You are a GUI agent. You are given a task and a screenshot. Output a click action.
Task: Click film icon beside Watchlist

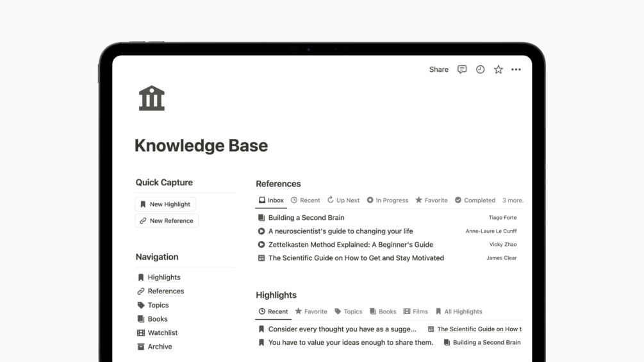(x=141, y=333)
